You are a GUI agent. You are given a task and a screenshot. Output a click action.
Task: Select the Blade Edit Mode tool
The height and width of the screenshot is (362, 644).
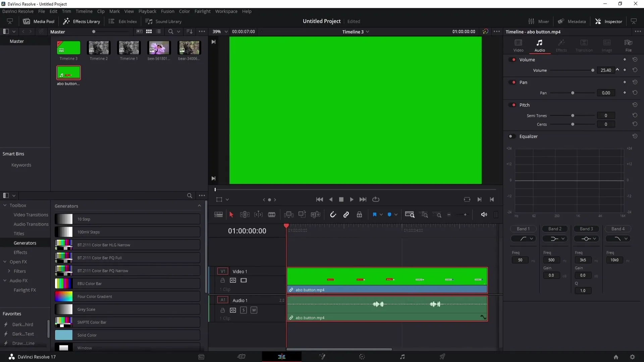click(x=272, y=215)
